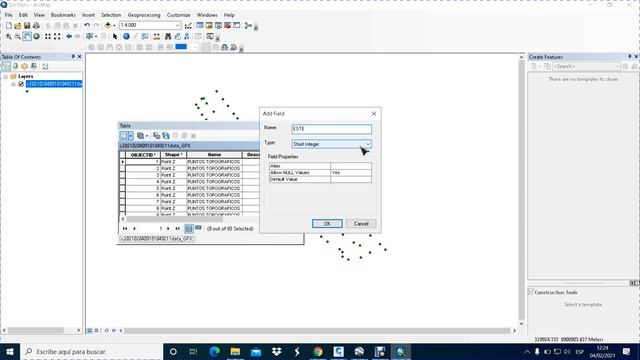Viewport: 640px width, 360px height.
Task: Click the Windows Start button
Action: (10, 351)
